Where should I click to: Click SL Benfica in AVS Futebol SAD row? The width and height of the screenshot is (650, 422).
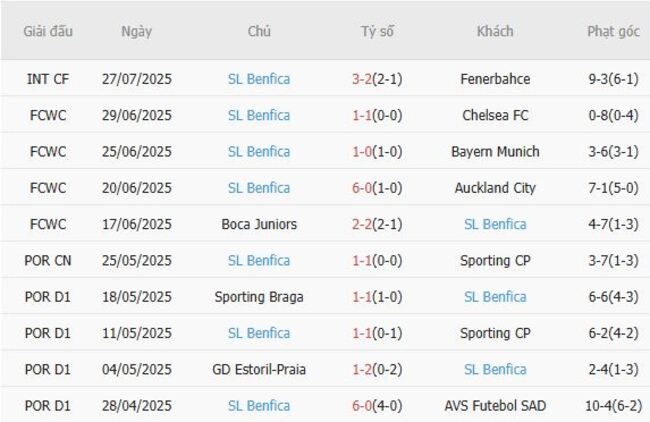[x=259, y=406]
